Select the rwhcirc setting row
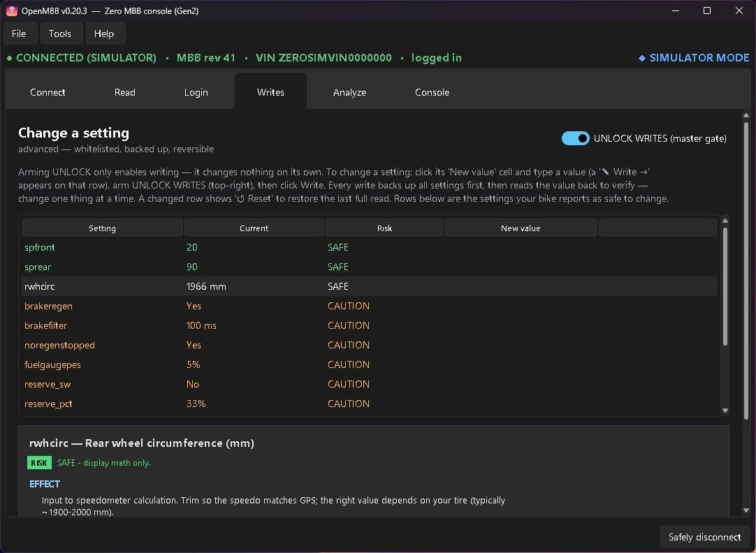756x553 pixels. coord(370,286)
